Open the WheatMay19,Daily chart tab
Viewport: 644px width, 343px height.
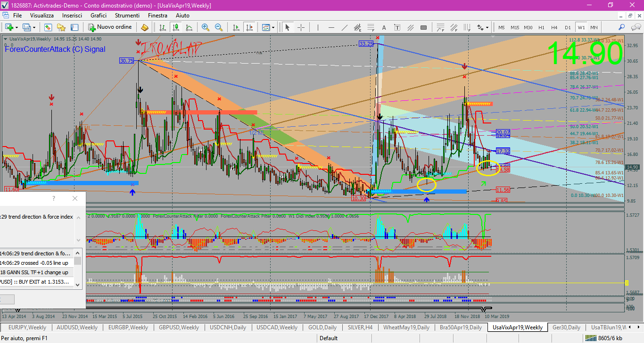pyautogui.click(x=407, y=327)
